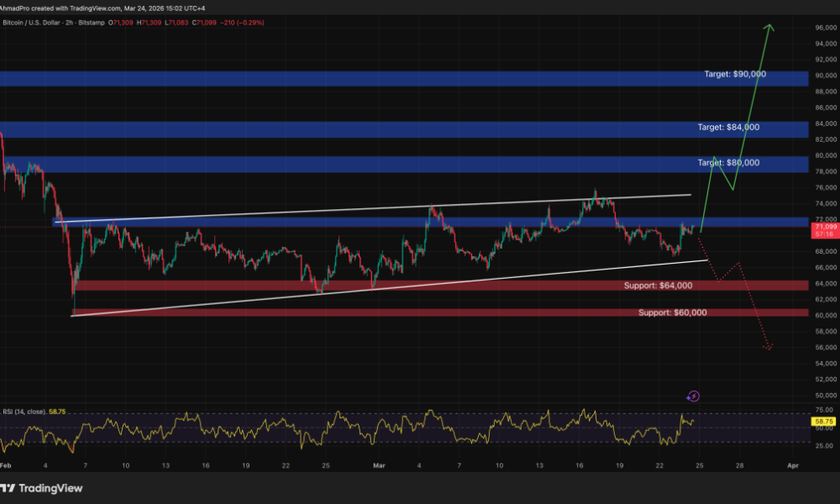Image resolution: width=840 pixels, height=504 pixels.
Task: Click the Support: $60,000 label
Action: pos(671,312)
